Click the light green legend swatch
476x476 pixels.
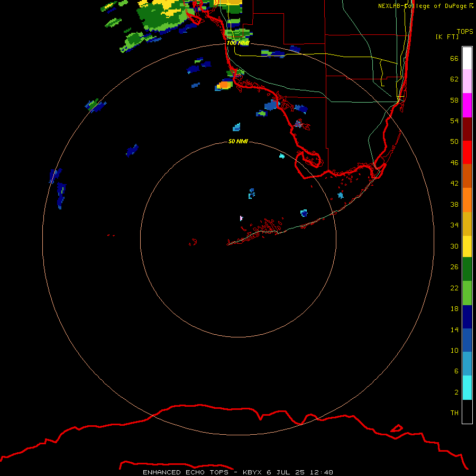[467, 293]
